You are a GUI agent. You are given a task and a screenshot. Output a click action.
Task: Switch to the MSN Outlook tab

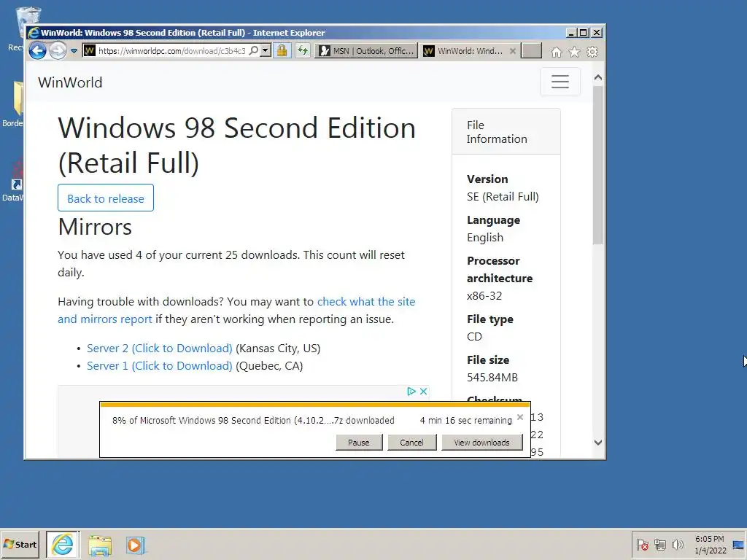(366, 51)
